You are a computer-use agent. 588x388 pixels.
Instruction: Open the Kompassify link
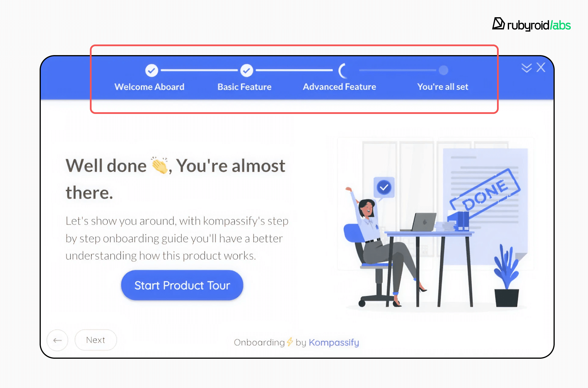coord(334,343)
